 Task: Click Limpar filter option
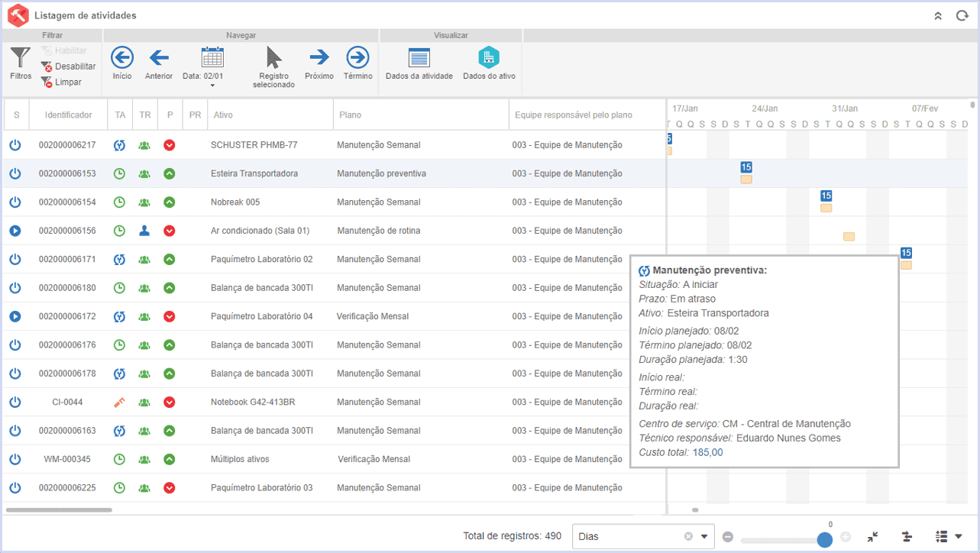point(61,82)
